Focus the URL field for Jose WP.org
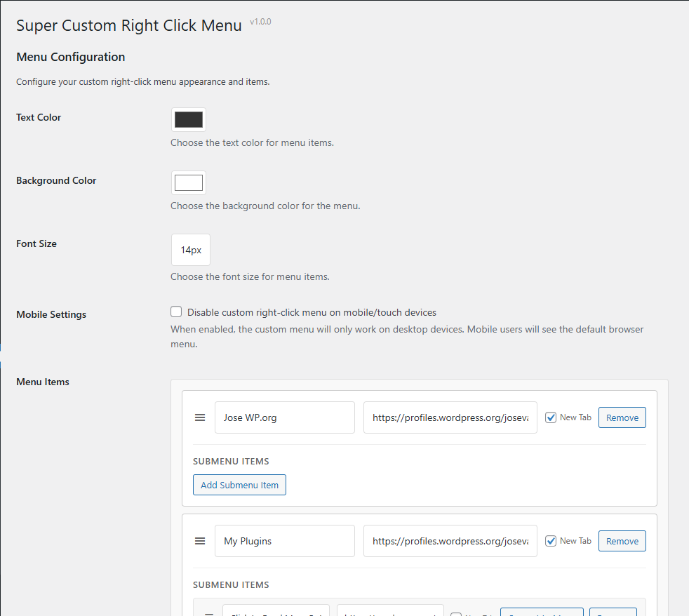The image size is (689, 616). [450, 417]
